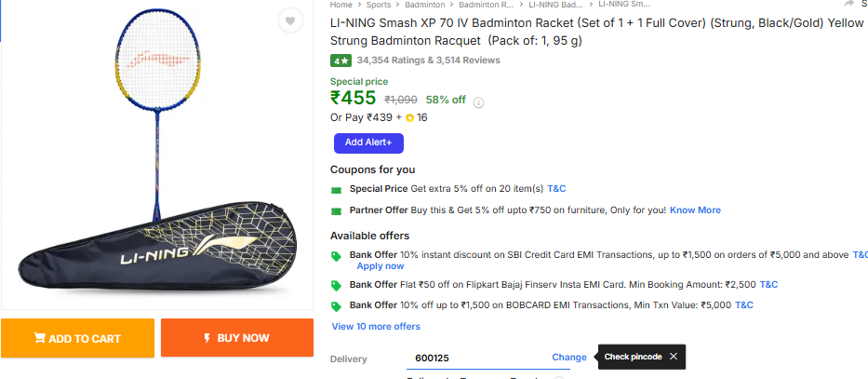
Task: Add racket to wishlist with heart icon
Action: point(290,21)
